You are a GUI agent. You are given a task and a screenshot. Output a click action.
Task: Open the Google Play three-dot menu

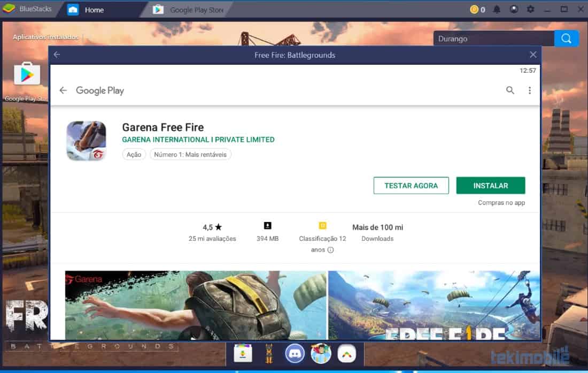coord(530,90)
